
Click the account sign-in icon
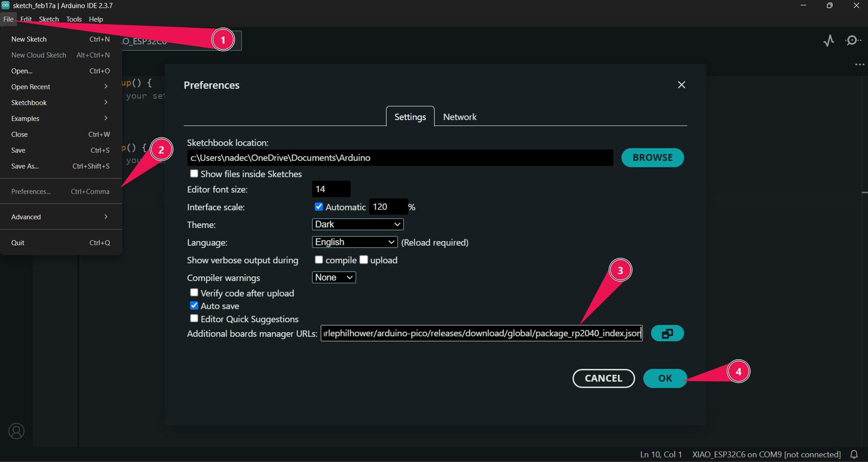tap(17, 431)
